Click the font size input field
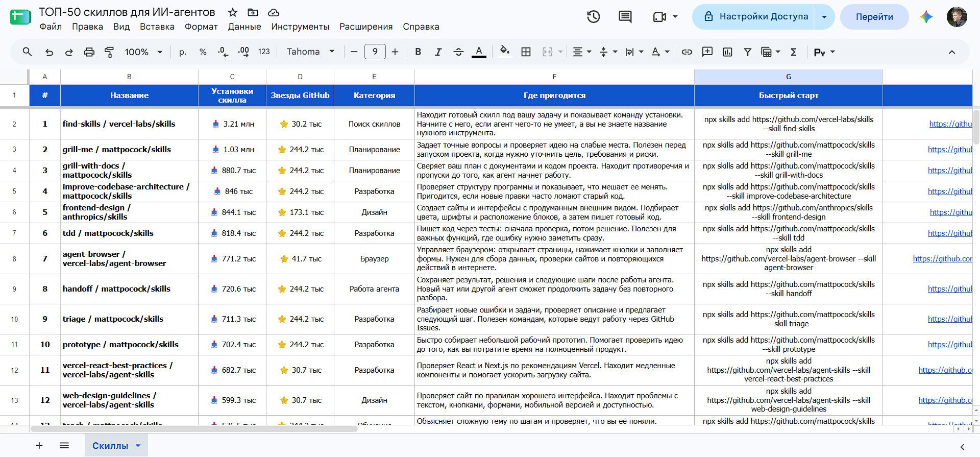The image size is (980, 457). coord(375,52)
